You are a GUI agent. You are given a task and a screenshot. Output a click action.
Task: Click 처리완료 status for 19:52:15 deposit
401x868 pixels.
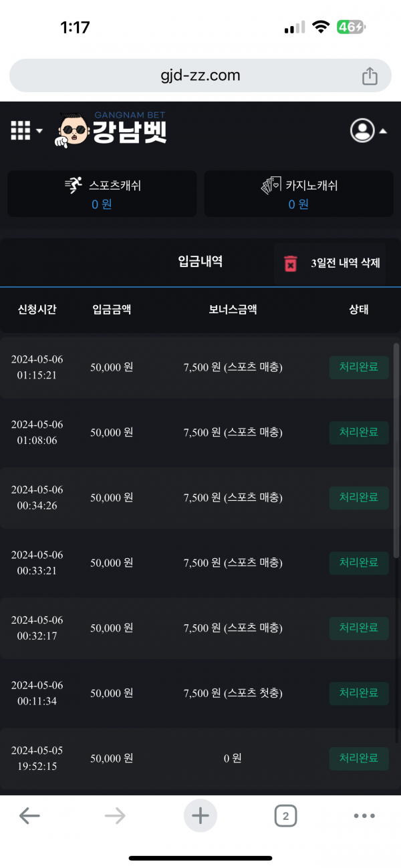tap(359, 758)
